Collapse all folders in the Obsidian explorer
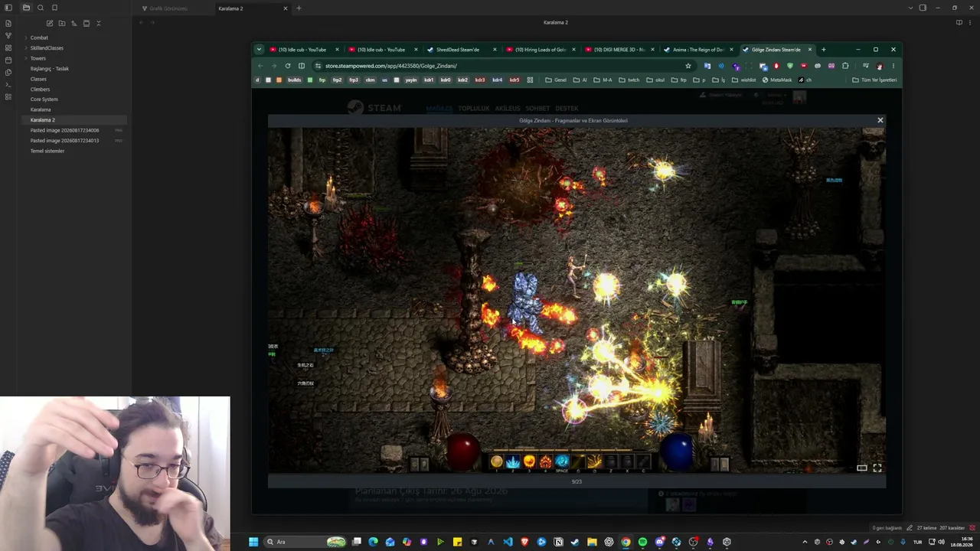 99,23
